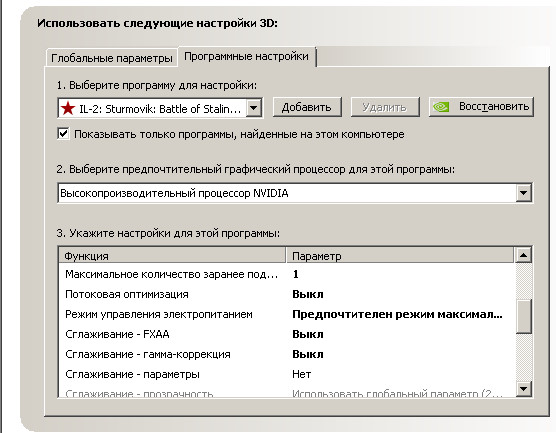Viewport: 556px width, 433px height.
Task: Click the settings list scroll down arrow
Action: pyautogui.click(x=524, y=388)
